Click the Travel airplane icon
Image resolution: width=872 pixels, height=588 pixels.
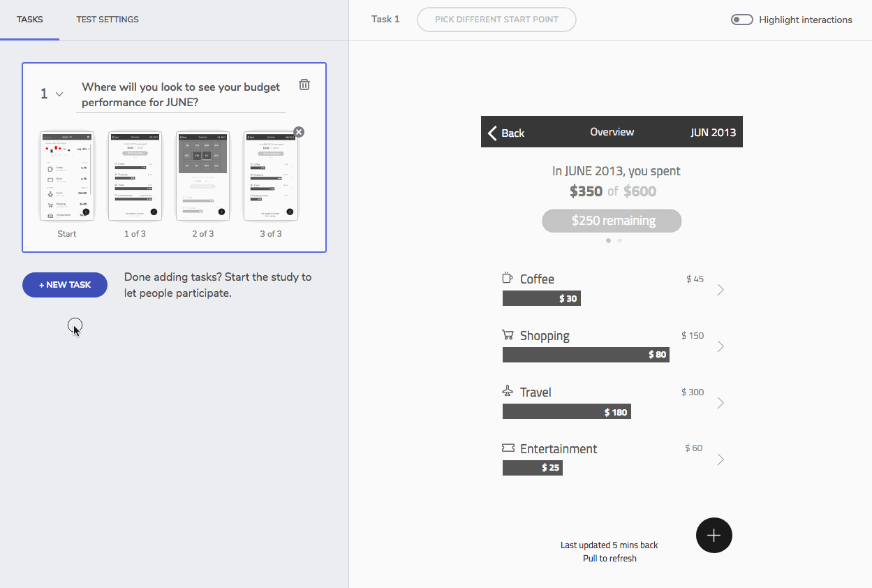[x=508, y=391]
